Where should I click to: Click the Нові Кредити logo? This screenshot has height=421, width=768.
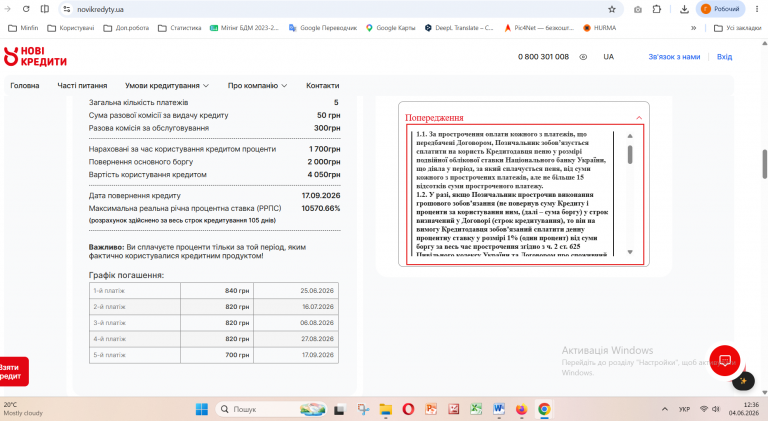(35, 56)
